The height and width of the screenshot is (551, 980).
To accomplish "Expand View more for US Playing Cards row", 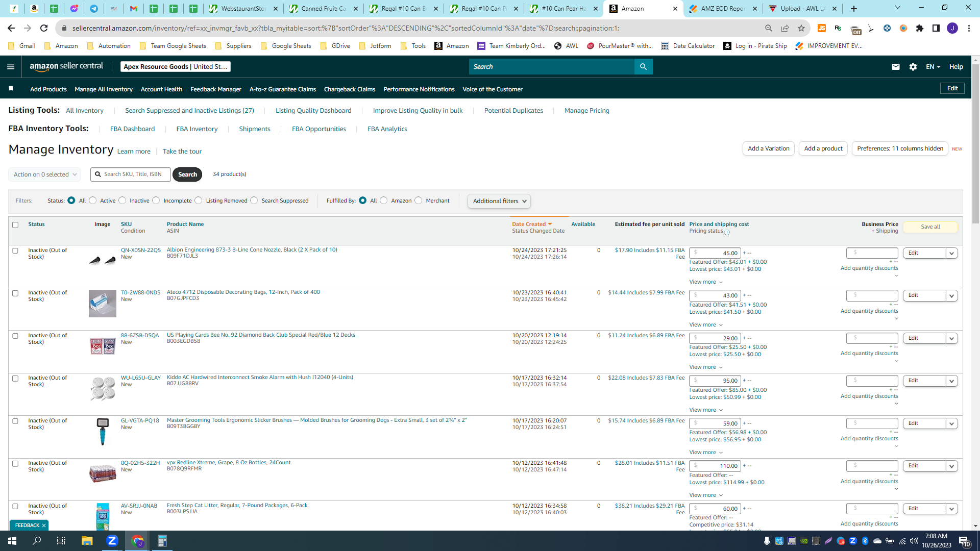I will coord(706,367).
